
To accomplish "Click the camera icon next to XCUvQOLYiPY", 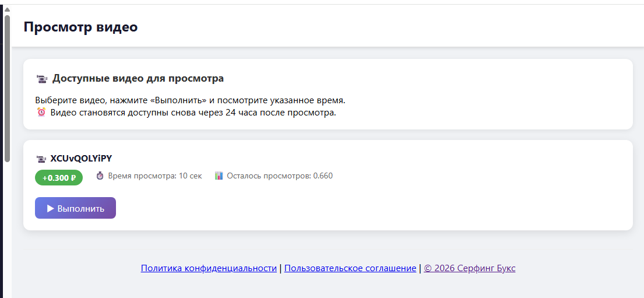I will (41, 159).
